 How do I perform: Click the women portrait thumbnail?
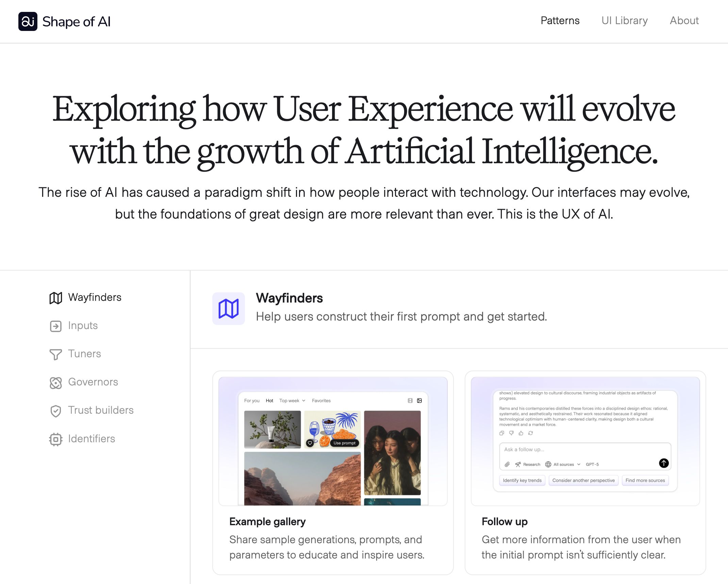(392, 453)
